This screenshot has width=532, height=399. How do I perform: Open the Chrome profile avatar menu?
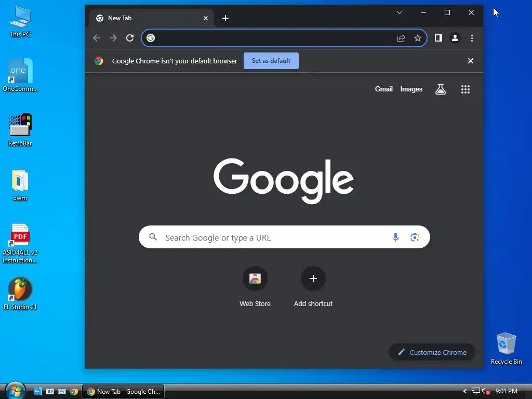click(455, 38)
